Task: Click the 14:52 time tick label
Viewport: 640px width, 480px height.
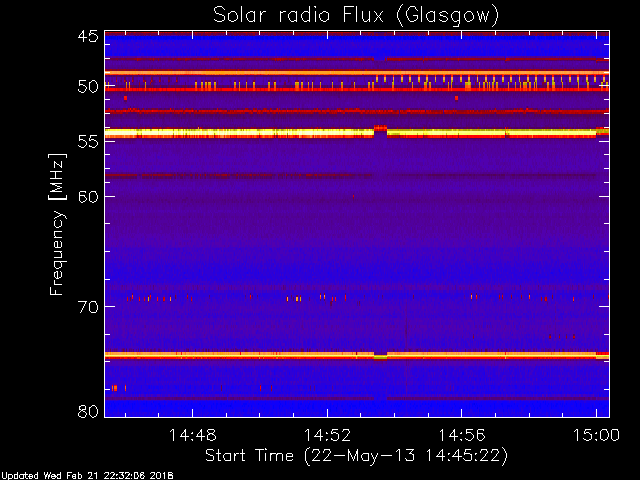Action: coord(327,435)
